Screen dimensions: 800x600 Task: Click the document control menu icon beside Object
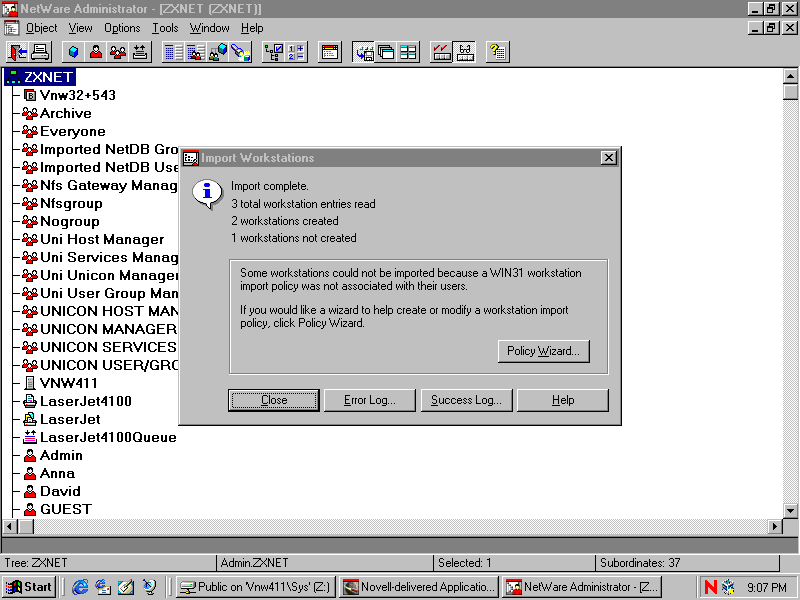click(12, 28)
